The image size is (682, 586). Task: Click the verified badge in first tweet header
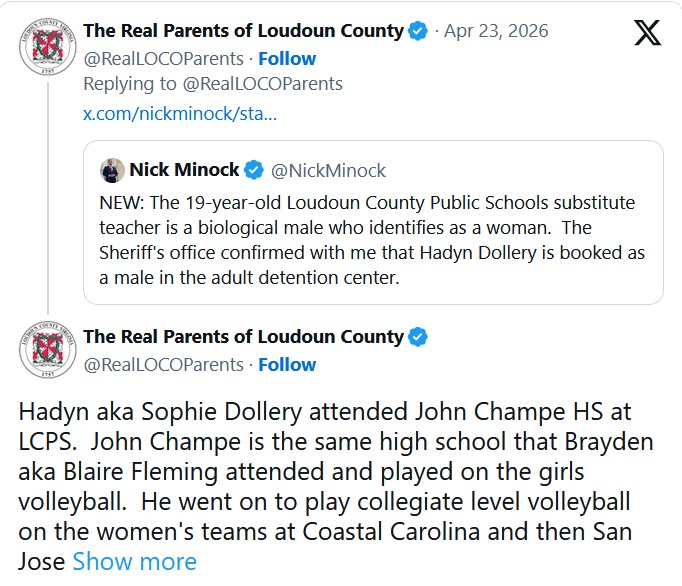coord(419,31)
